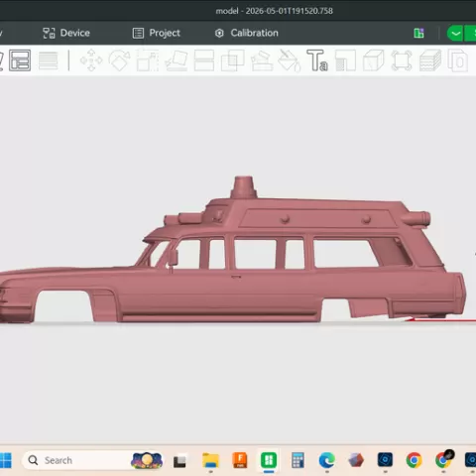Select the square with corner handles tool
This screenshot has height=476, width=476.
click(x=402, y=60)
